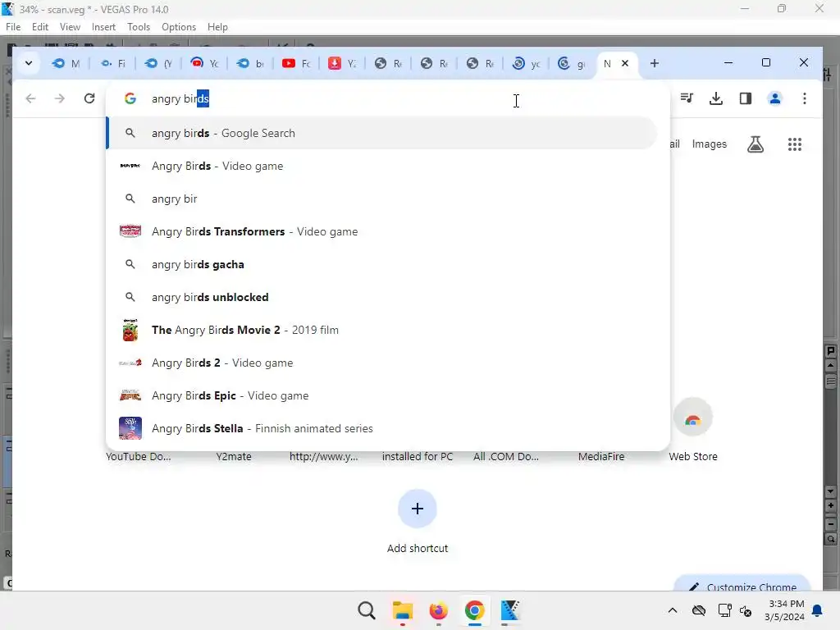Select suggestion Angry Birds 2 - Video game
The image size is (840, 630).
tap(381, 363)
